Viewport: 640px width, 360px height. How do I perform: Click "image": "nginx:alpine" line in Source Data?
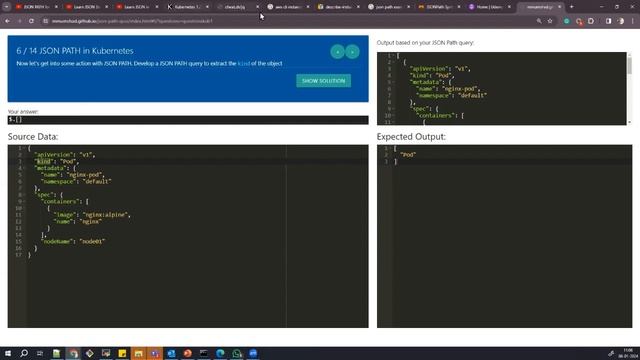click(x=92, y=215)
